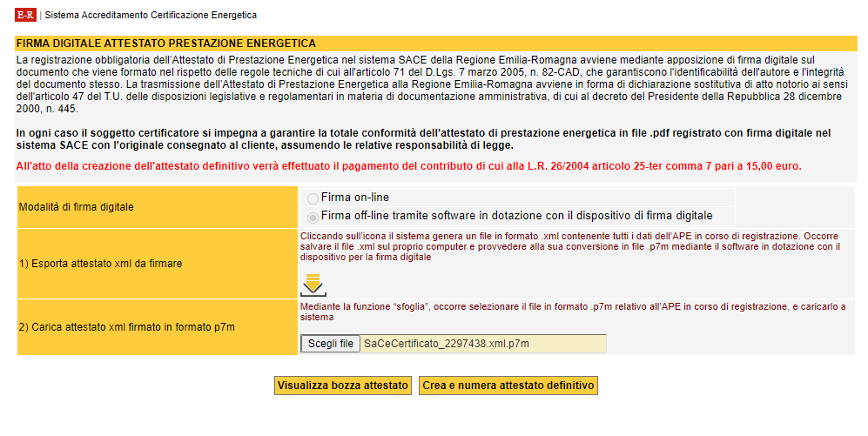Click Visualizza bozza attestato button
Image resolution: width=868 pixels, height=436 pixels.
[x=343, y=386]
